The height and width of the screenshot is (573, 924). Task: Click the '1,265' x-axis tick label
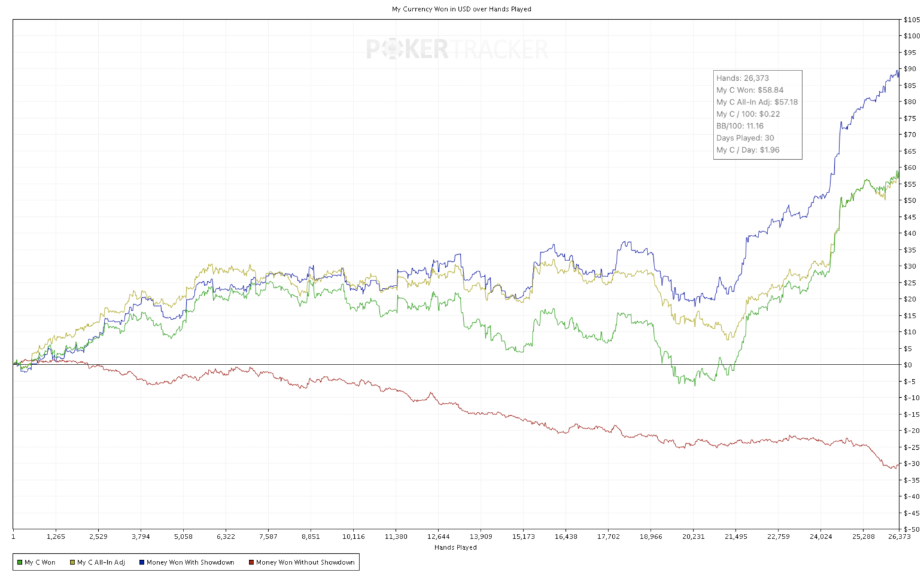[x=56, y=536]
